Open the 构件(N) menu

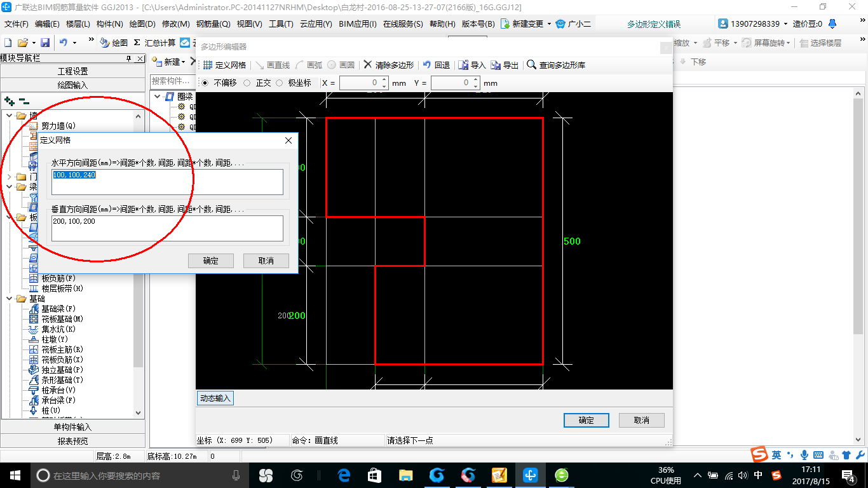pos(109,24)
